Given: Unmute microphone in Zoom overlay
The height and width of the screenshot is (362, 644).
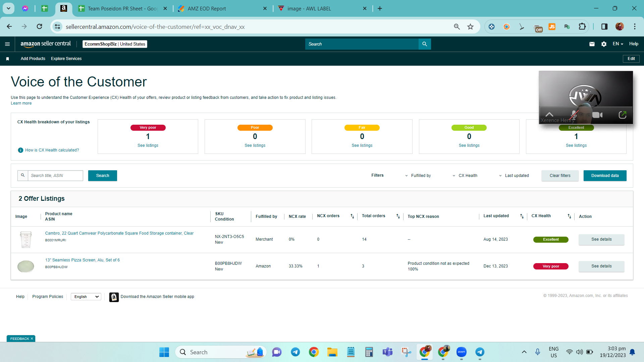Looking at the screenshot, I should tap(574, 115).
